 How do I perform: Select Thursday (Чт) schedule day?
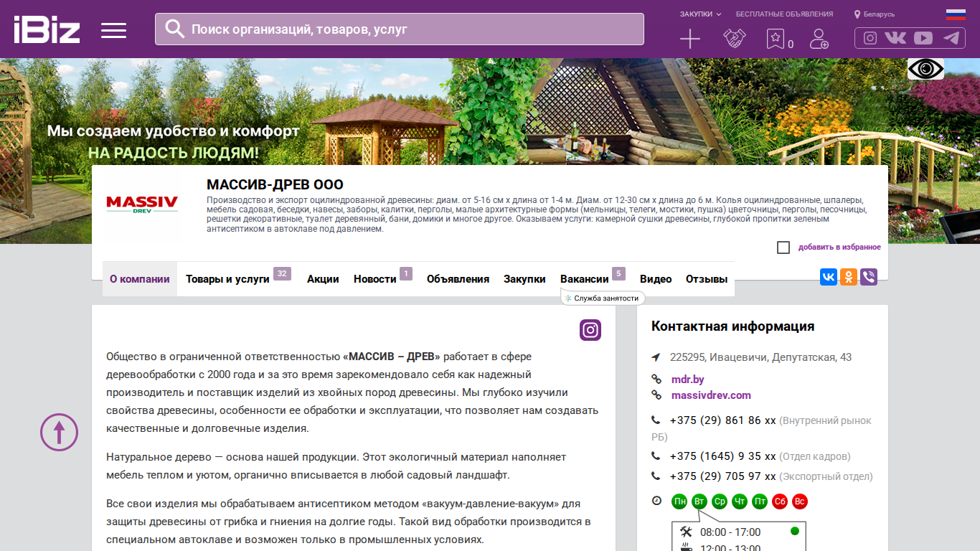click(740, 501)
